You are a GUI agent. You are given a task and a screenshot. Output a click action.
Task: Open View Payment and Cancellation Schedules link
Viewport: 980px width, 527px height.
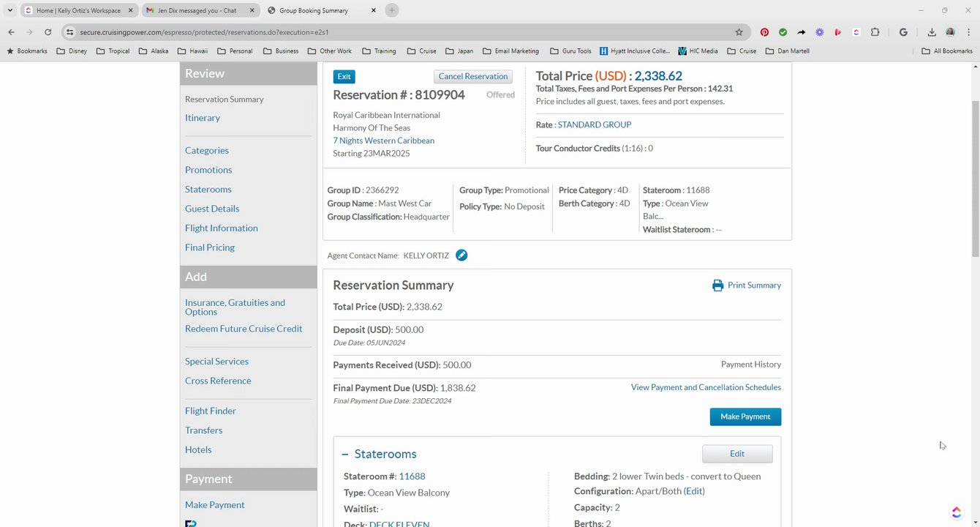coord(706,387)
